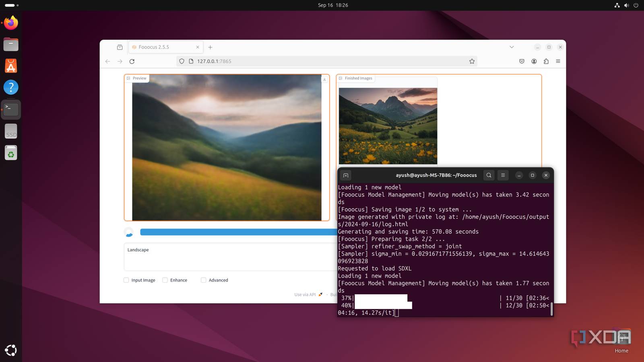Click the line 'Requested to load SDXL'
Screen dimensions: 644x362
374,269
